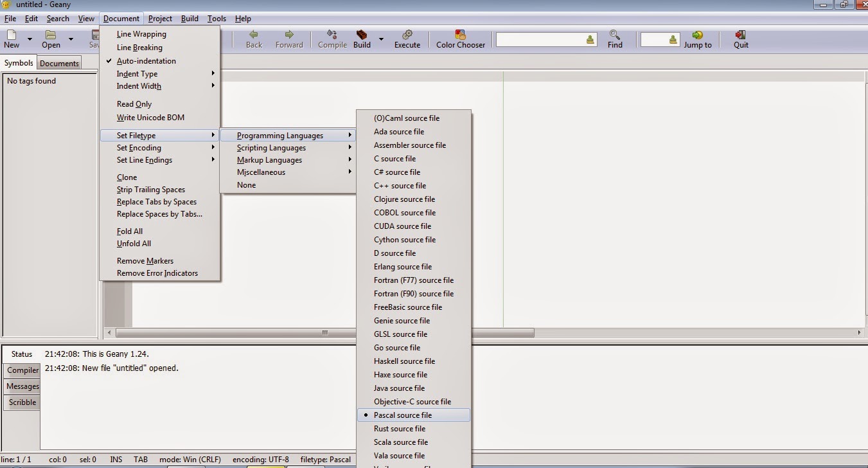Open the Set Encoding submenu
Viewport: 868px width, 468px height.
pyautogui.click(x=160, y=148)
